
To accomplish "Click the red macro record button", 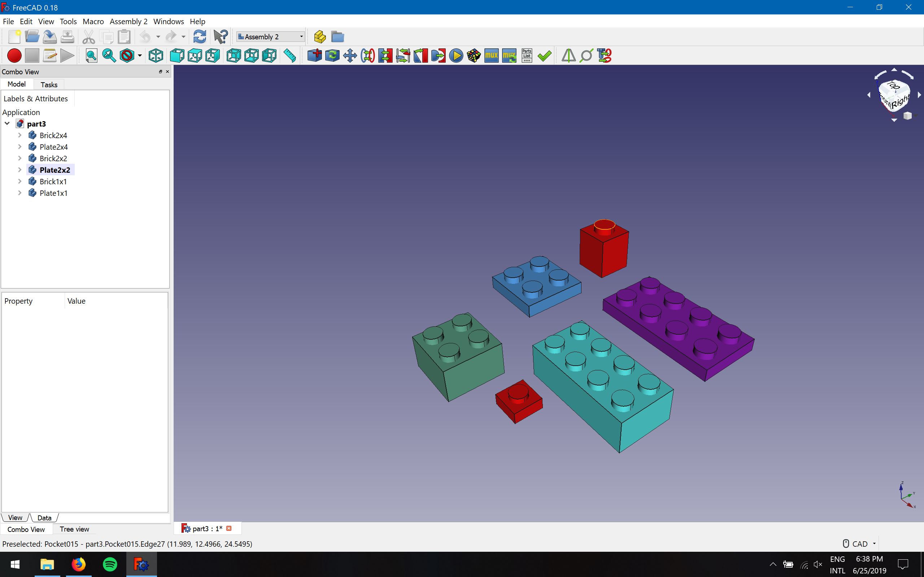I will pyautogui.click(x=14, y=56).
